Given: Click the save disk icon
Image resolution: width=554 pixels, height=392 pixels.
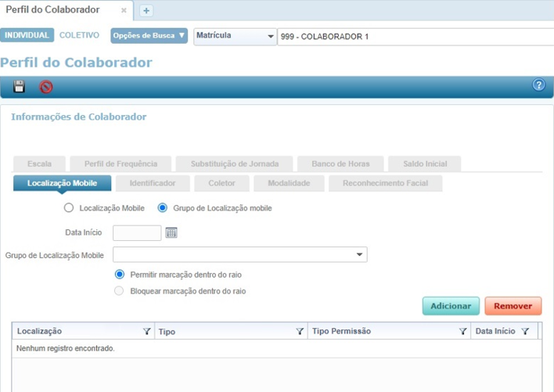Looking at the screenshot, I should (20, 87).
